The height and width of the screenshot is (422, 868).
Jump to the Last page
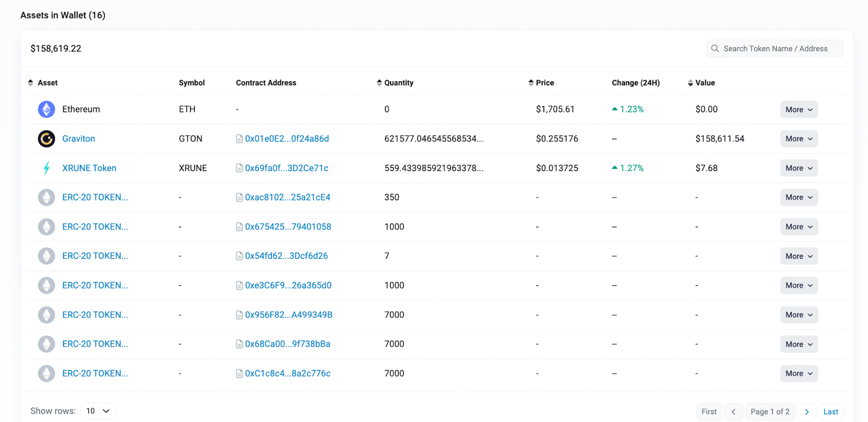click(831, 412)
